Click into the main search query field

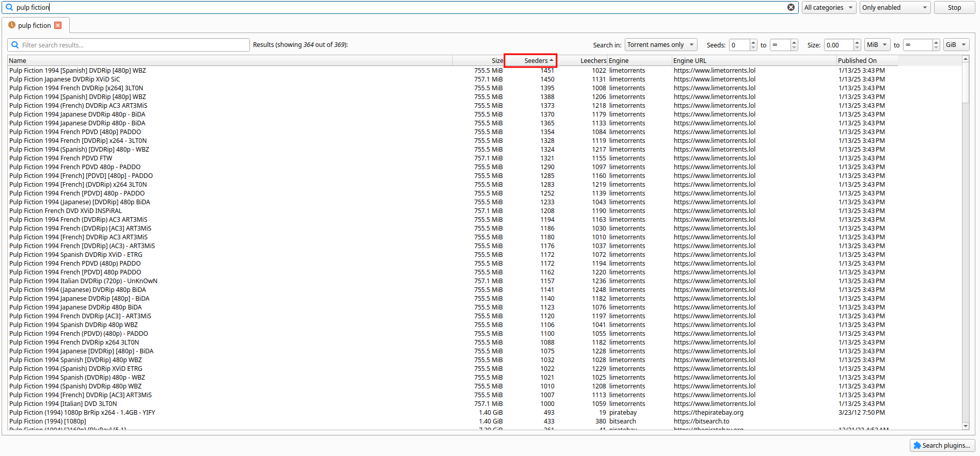[400, 7]
